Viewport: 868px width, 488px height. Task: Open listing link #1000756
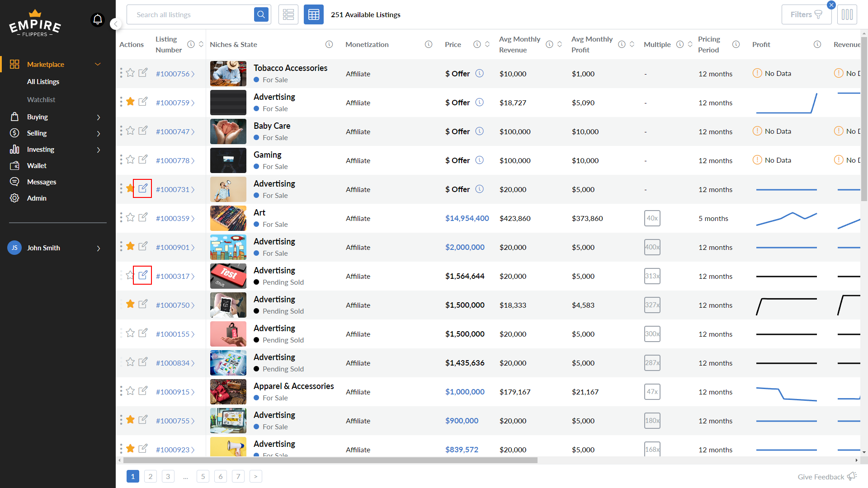click(x=175, y=74)
